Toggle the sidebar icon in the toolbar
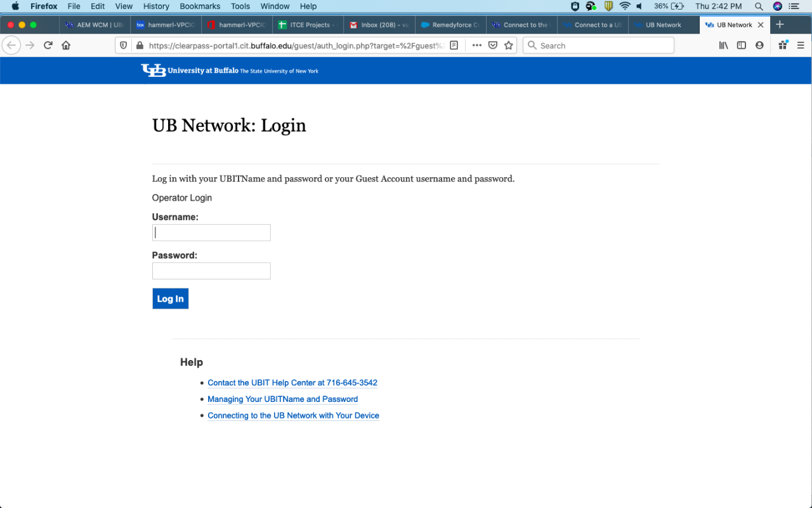The height and width of the screenshot is (508, 812). (741, 45)
